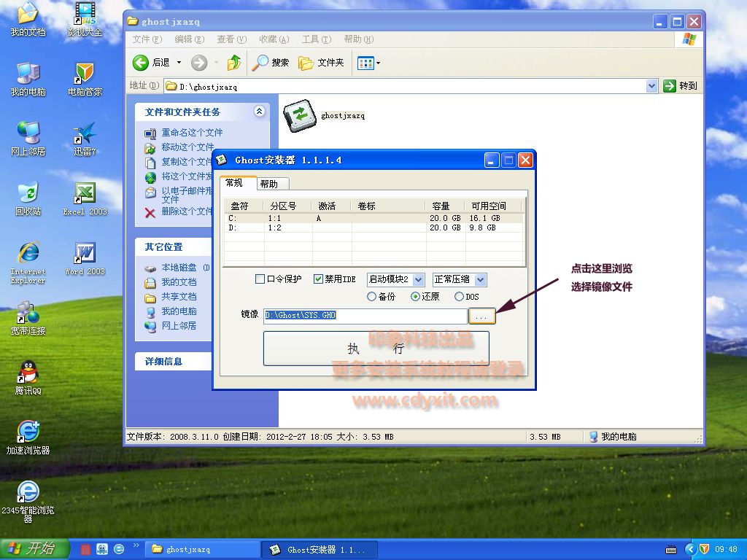Switch to the 帮助 tab in Ghost installer
Screen dimensions: 747x560
(x=273, y=184)
